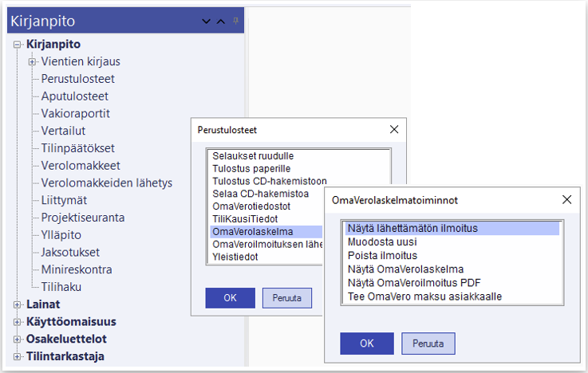The height and width of the screenshot is (373, 588).
Task: Expand the Tilintarkastaja tree node
Action: pos(18,357)
